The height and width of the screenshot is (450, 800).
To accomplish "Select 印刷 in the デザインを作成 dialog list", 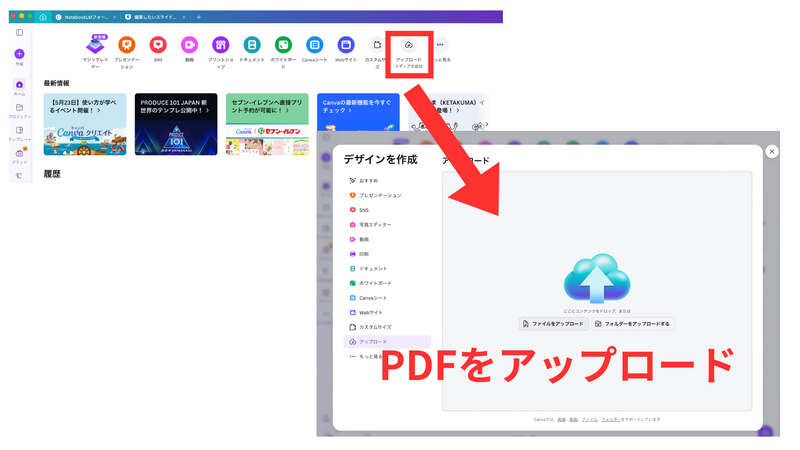I will coord(387,254).
